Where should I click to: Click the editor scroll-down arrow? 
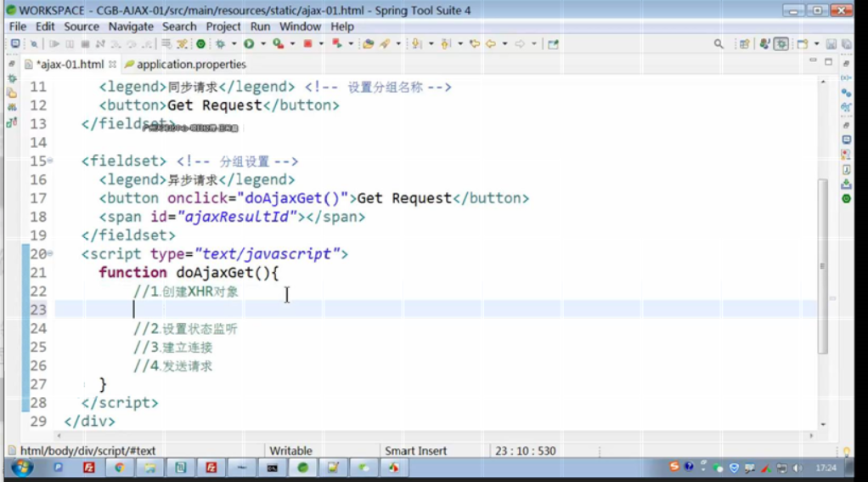823,424
